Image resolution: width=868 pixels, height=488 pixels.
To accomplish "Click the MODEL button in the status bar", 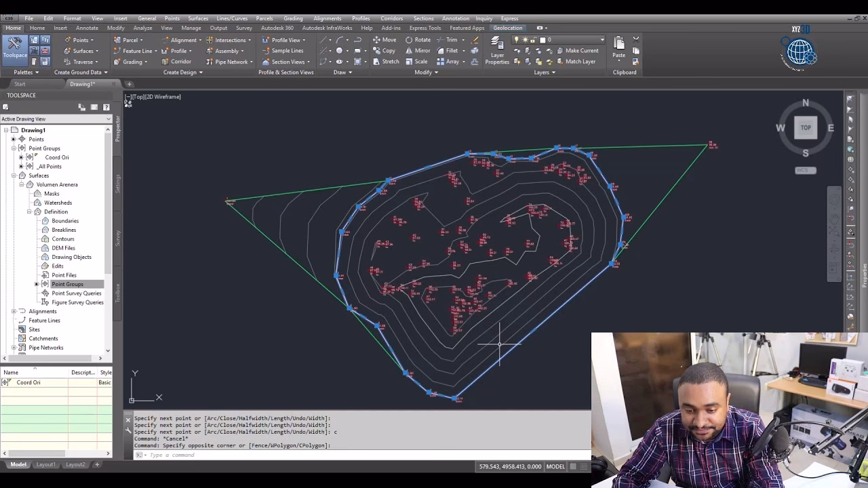I will click(555, 466).
